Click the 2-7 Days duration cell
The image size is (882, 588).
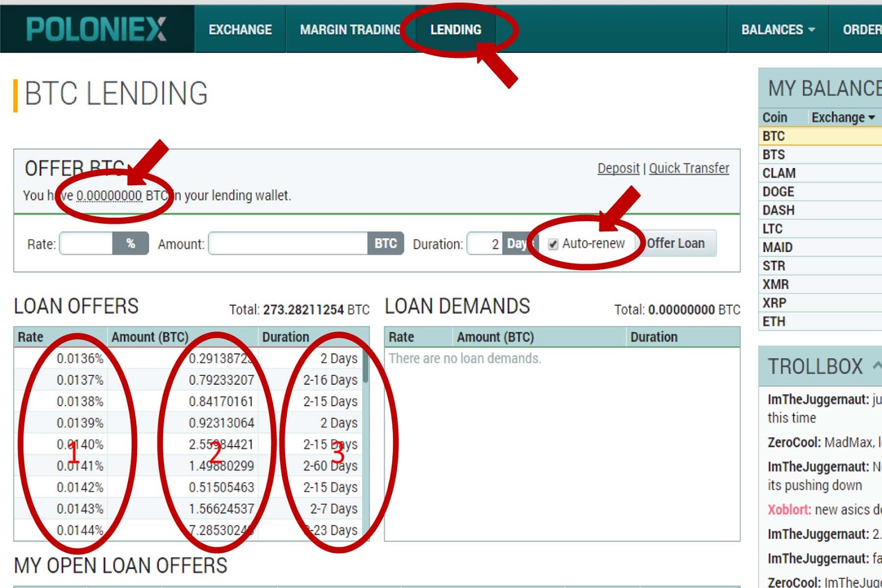tap(334, 509)
